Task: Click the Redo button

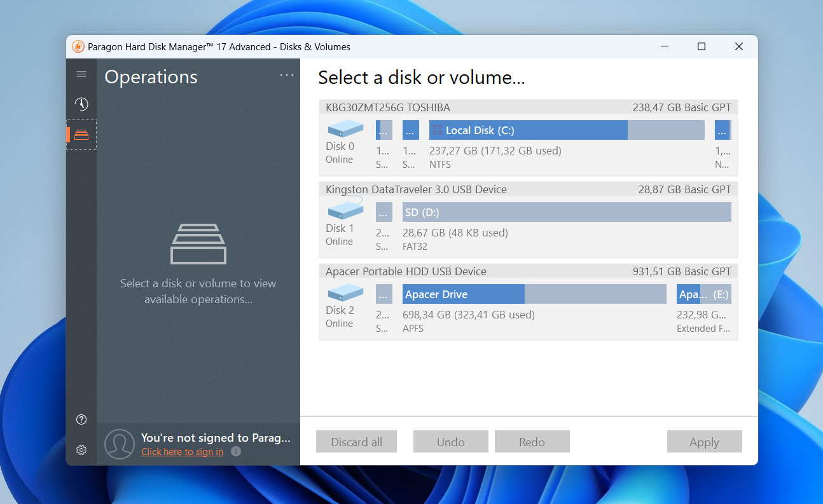Action: pos(532,442)
